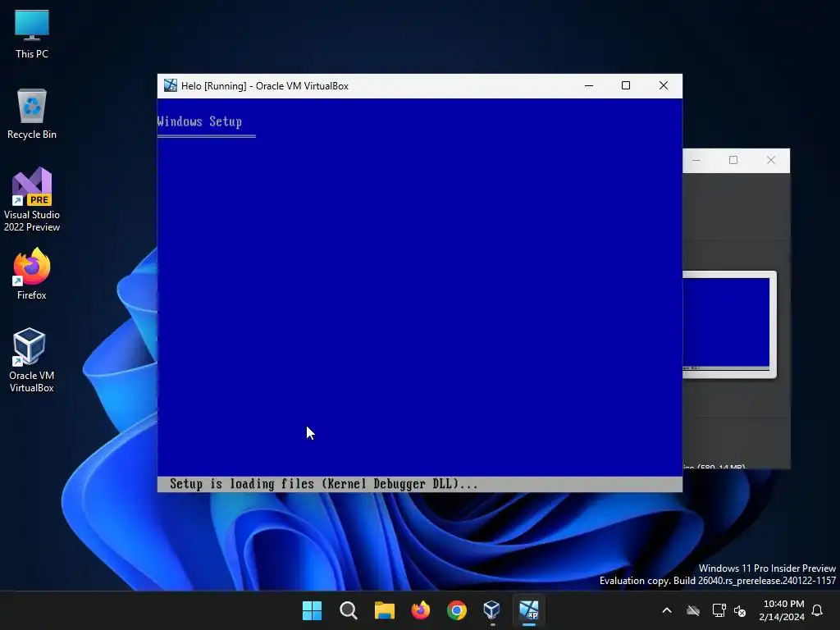Select the Oracle VM VirtualBox desktop shortcut
This screenshot has height=630, width=840.
tap(32, 360)
